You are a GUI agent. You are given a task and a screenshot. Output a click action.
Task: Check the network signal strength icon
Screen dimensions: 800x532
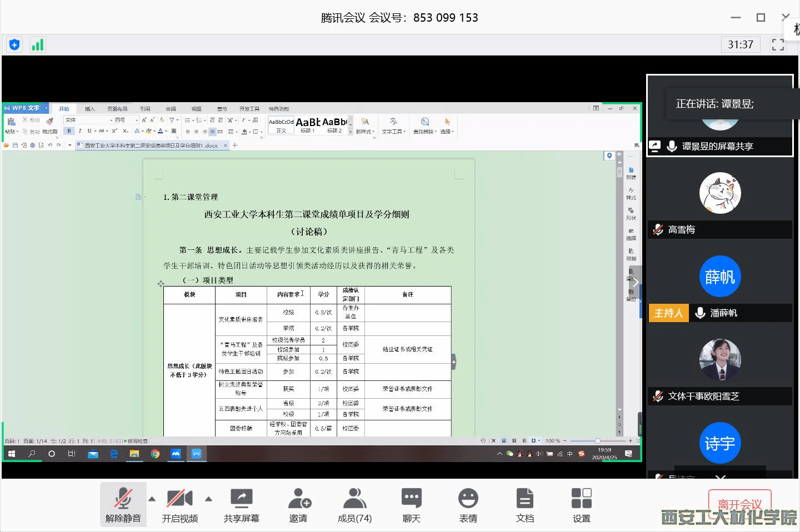[x=37, y=45]
